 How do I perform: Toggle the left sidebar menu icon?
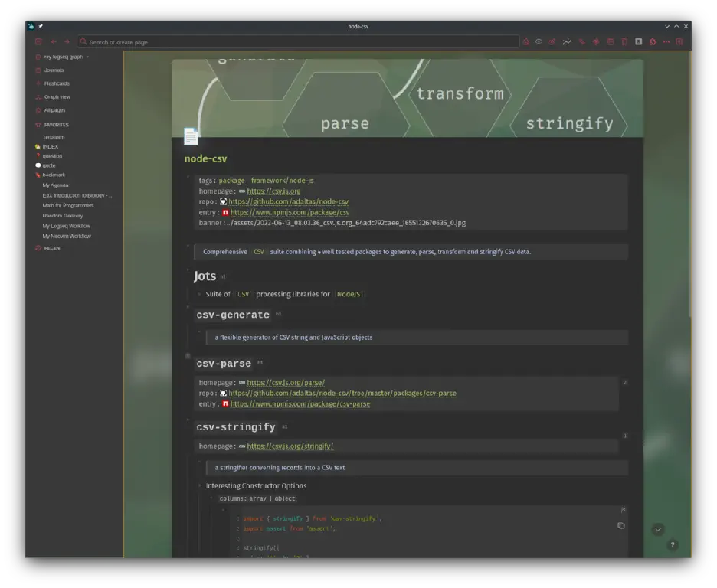[38, 41]
